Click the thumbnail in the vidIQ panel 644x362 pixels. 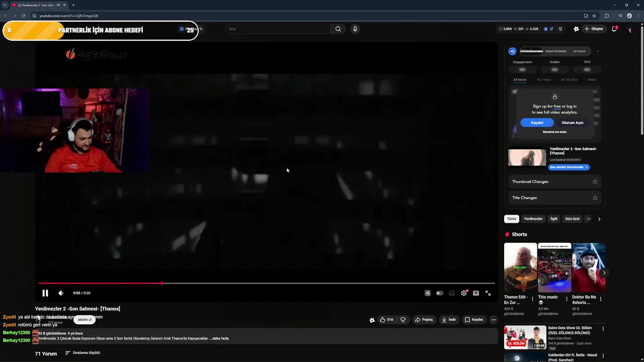pyautogui.click(x=527, y=157)
